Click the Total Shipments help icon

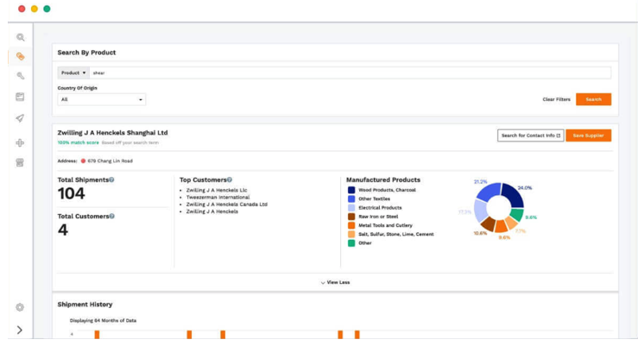click(112, 180)
